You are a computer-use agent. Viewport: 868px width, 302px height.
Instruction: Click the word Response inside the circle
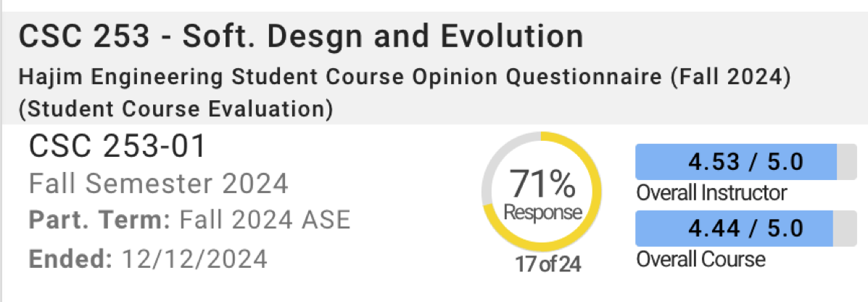tap(542, 213)
